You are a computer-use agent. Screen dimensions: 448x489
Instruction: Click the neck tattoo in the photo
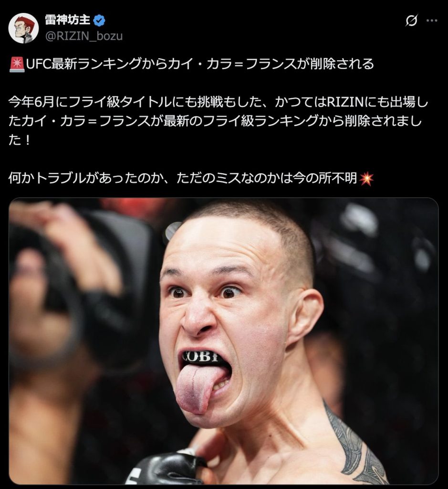(x=356, y=446)
